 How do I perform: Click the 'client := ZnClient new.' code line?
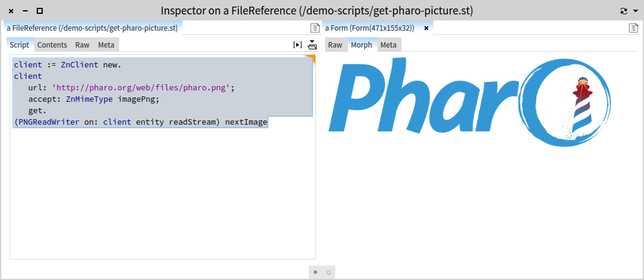[x=67, y=64]
